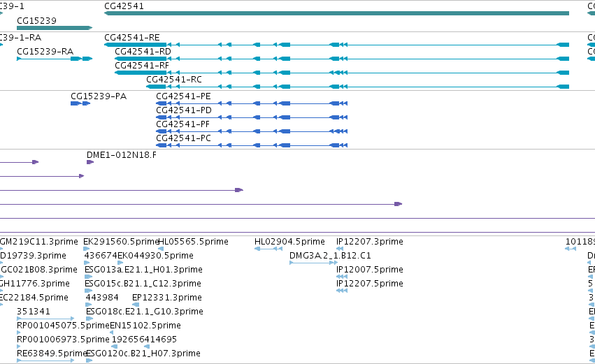This screenshot has width=595, height=364.
Task: Click the CG42541-RE transcript exon line
Action: pos(336,45)
